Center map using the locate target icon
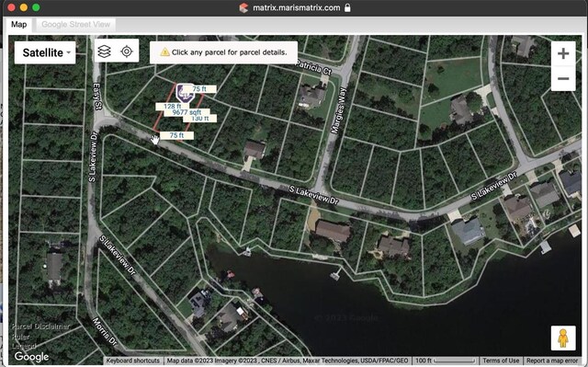The height and width of the screenshot is (367, 588). click(x=127, y=52)
